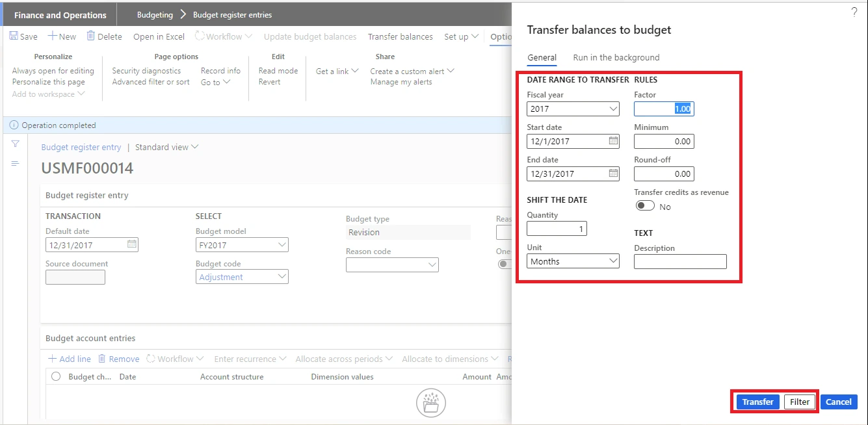
Task: Open the Standard view selector
Action: [x=166, y=147]
